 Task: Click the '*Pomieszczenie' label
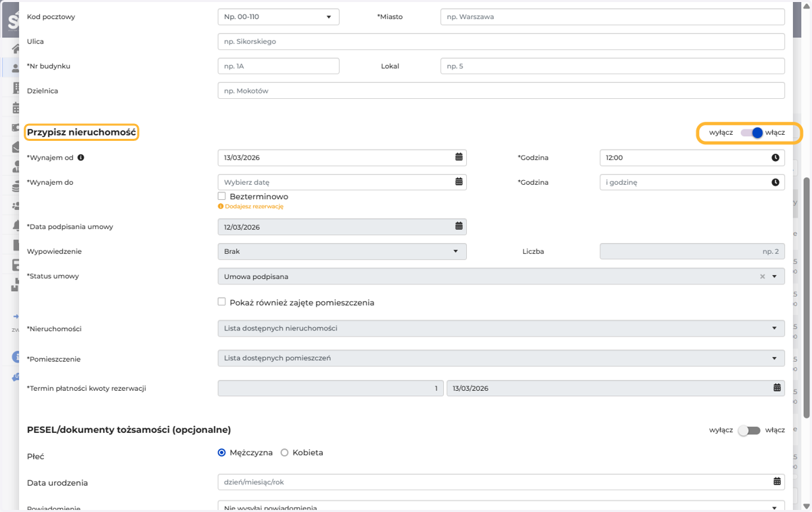click(x=53, y=359)
